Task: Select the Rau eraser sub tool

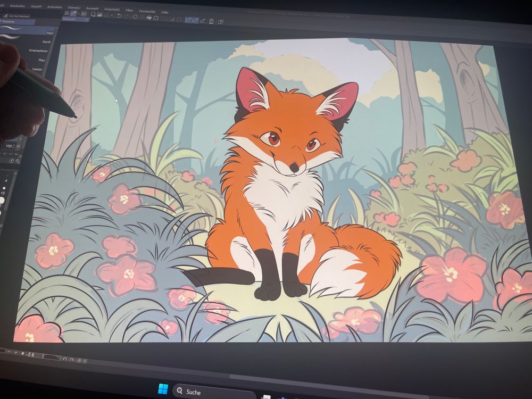Action: (x=41, y=60)
